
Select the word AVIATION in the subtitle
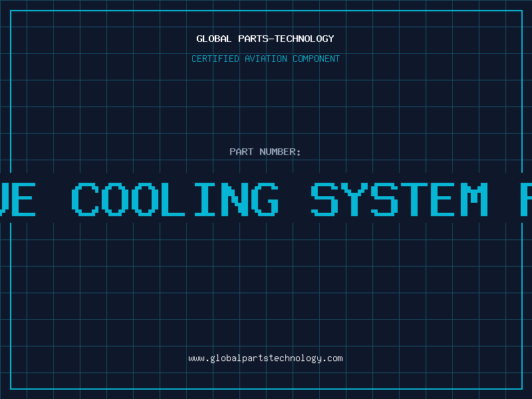point(265,59)
